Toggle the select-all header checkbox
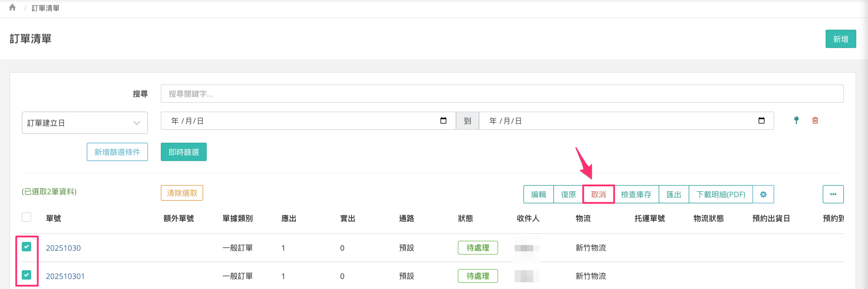Viewport: 868px width, 289px height. [x=26, y=217]
